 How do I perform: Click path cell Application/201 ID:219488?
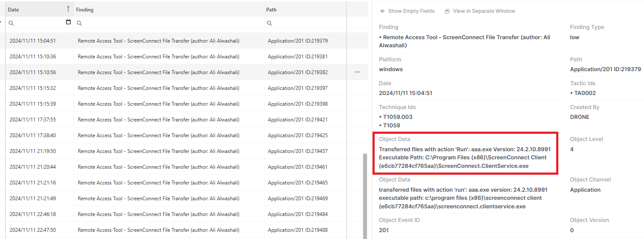pyautogui.click(x=297, y=230)
